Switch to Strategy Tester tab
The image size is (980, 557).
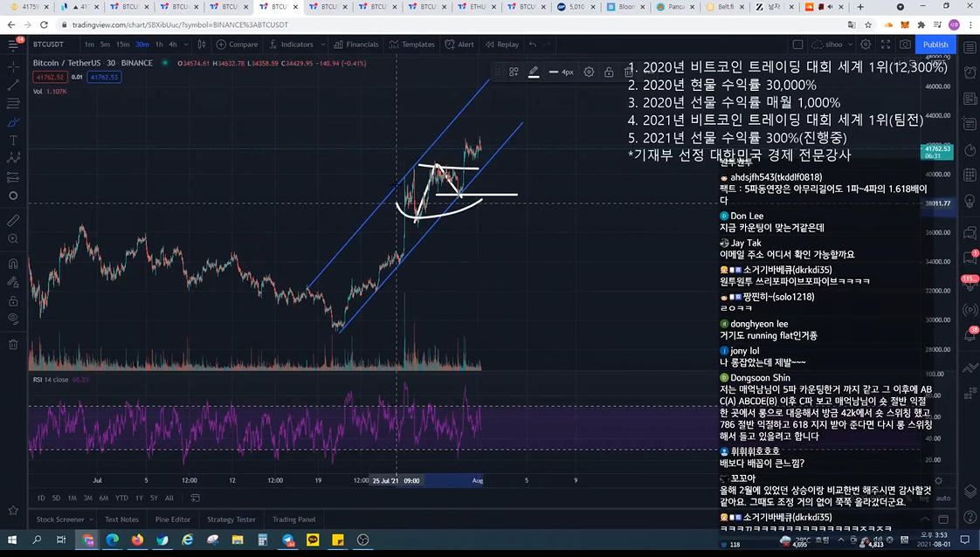tap(231, 519)
